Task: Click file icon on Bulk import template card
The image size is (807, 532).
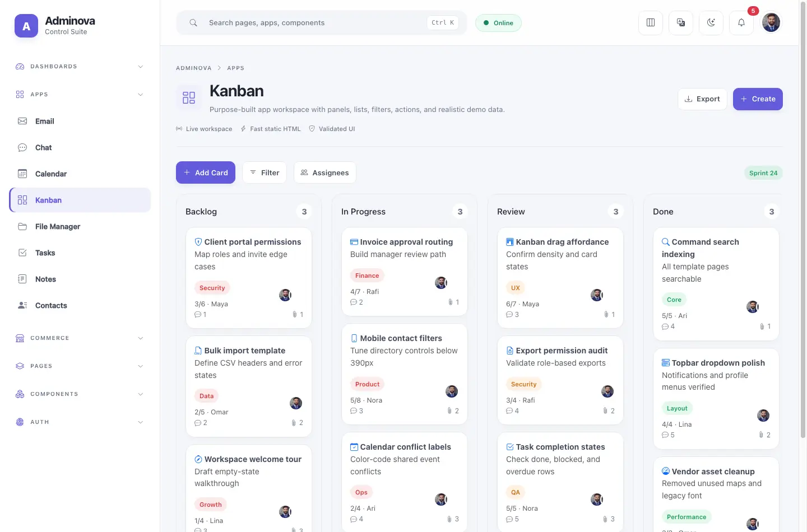Action: pyautogui.click(x=198, y=351)
